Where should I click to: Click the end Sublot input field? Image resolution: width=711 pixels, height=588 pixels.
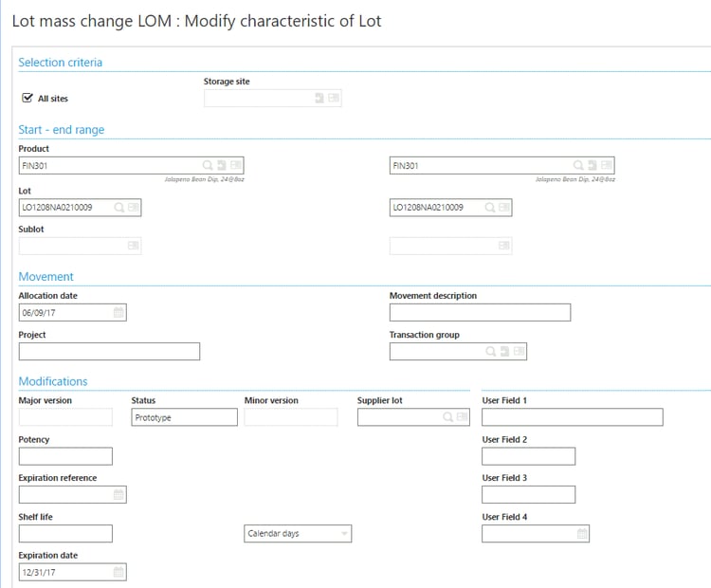coord(450,246)
